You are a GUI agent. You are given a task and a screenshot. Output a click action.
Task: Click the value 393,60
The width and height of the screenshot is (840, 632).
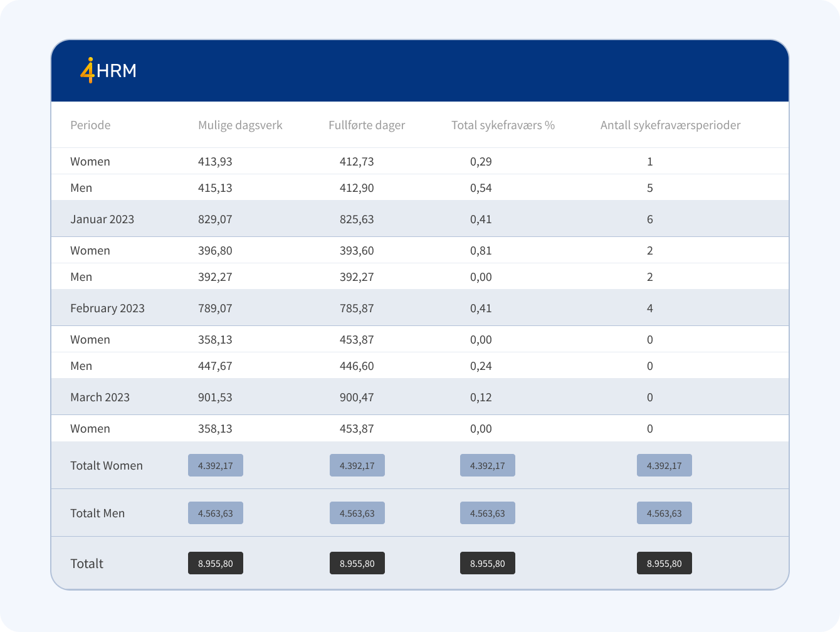click(x=357, y=250)
